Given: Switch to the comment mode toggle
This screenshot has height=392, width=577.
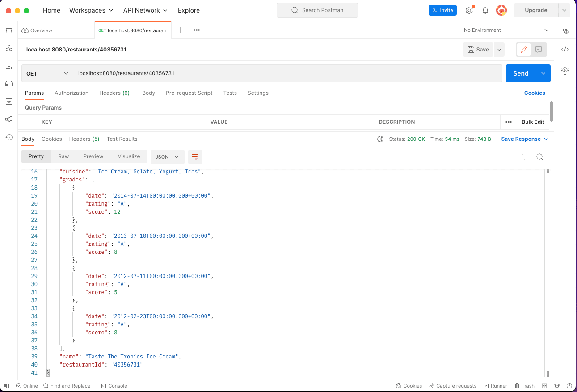Looking at the screenshot, I should (539, 50).
